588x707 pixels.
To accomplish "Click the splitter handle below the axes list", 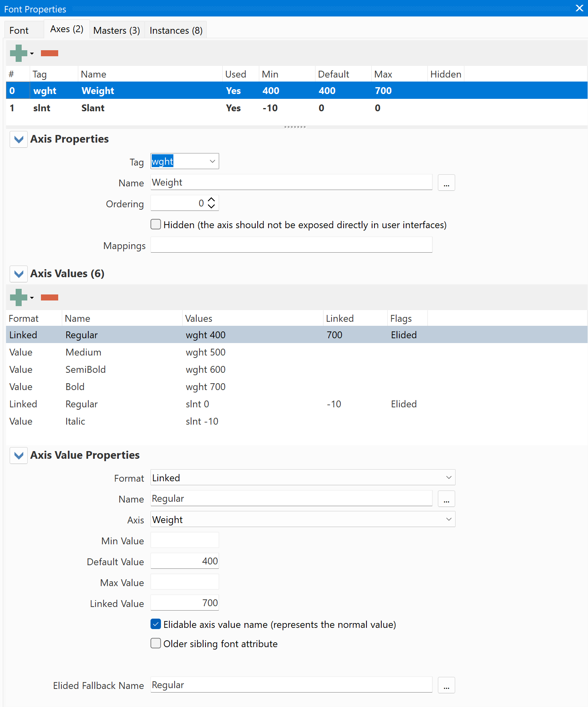I will pyautogui.click(x=295, y=127).
